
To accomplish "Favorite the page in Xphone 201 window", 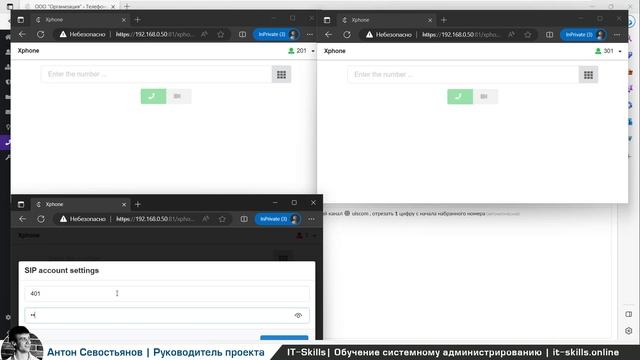I will [x=221, y=35].
